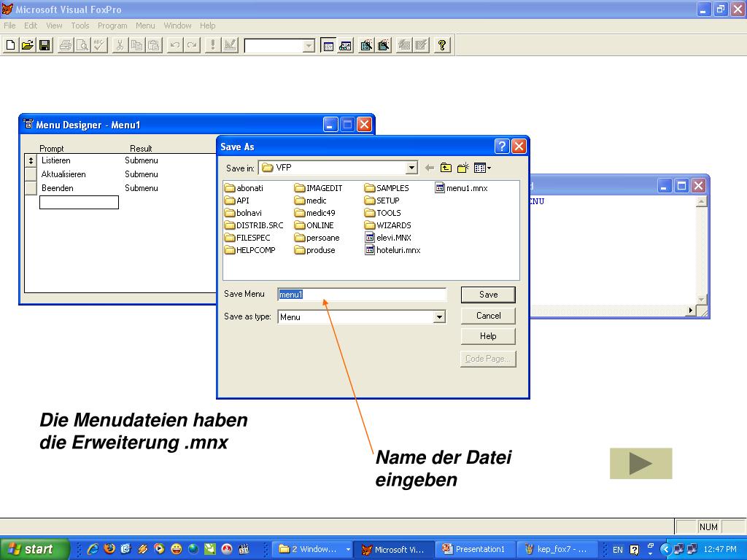Open the Program menu
The height and width of the screenshot is (560, 747).
click(112, 26)
